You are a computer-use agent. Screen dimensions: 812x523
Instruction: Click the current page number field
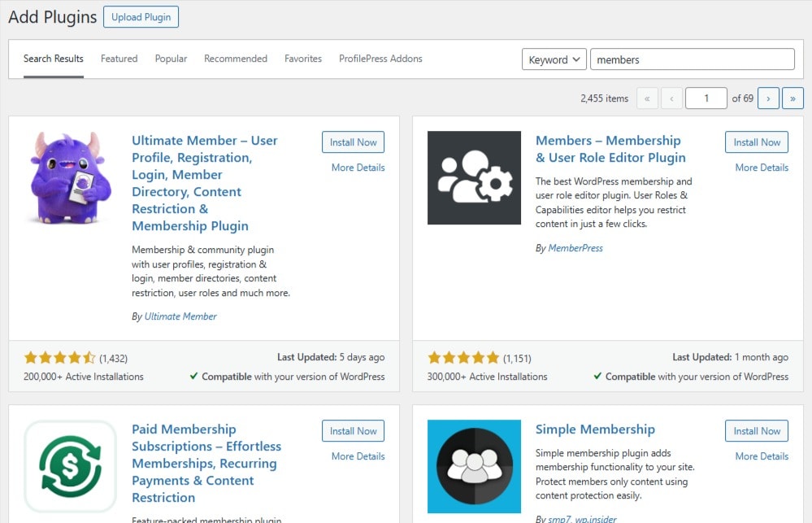706,98
